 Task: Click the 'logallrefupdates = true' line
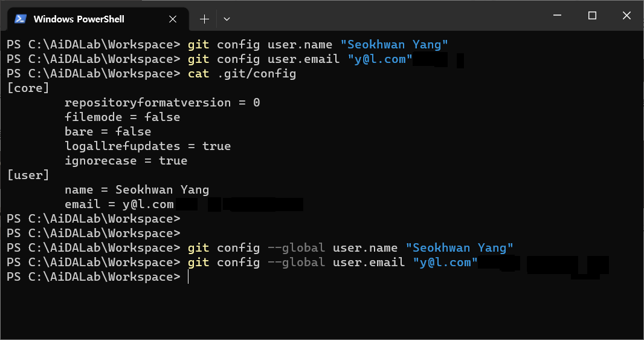pos(148,146)
